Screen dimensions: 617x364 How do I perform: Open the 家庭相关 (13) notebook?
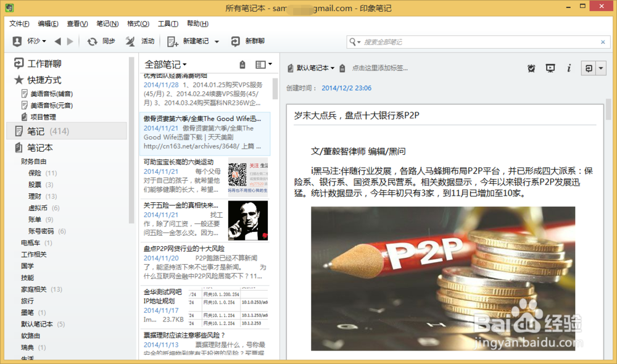(41, 289)
